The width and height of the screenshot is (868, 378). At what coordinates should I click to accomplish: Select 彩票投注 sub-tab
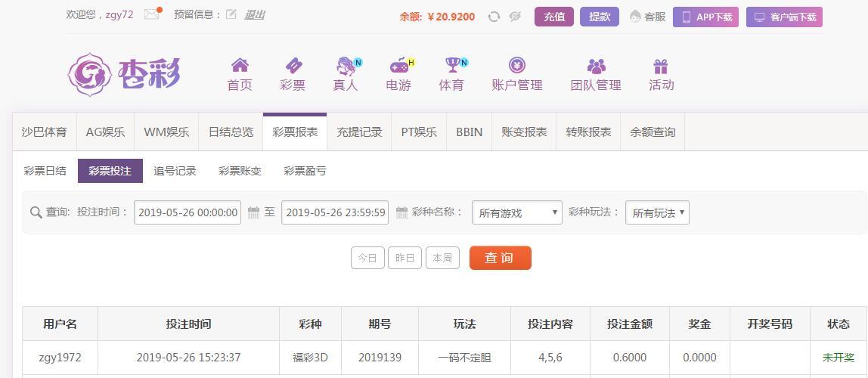tap(110, 171)
